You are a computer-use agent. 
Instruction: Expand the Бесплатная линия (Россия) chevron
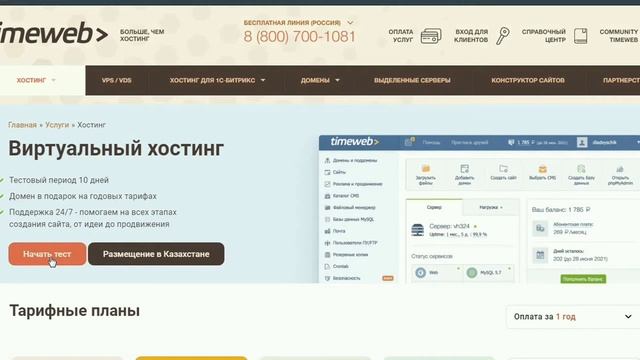click(350, 23)
